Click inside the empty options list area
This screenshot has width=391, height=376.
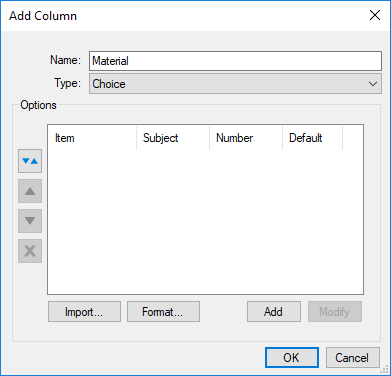(x=205, y=222)
